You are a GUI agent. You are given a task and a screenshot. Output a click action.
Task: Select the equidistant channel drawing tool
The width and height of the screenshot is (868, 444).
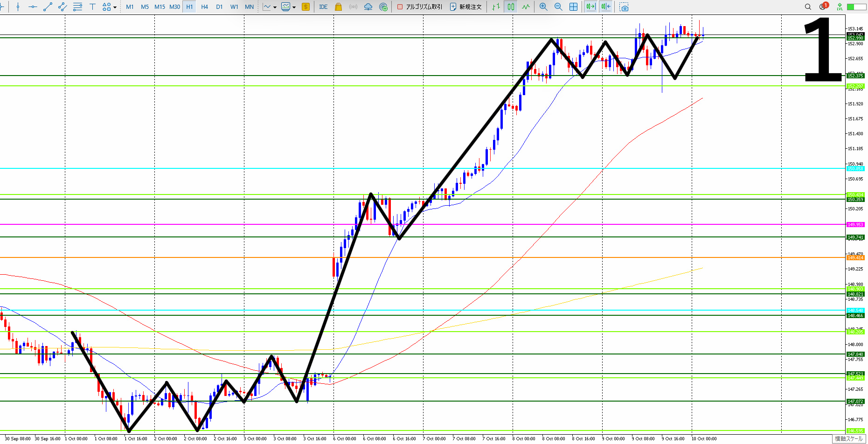click(x=62, y=7)
